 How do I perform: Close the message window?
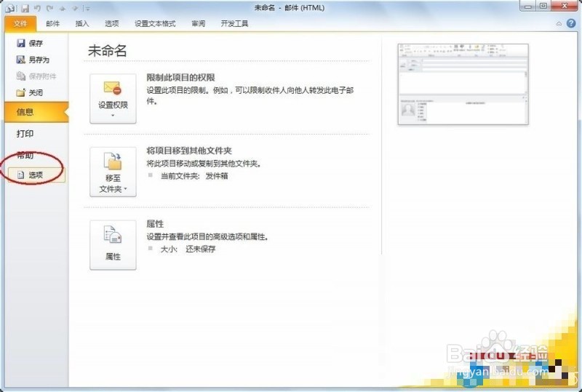point(565,7)
